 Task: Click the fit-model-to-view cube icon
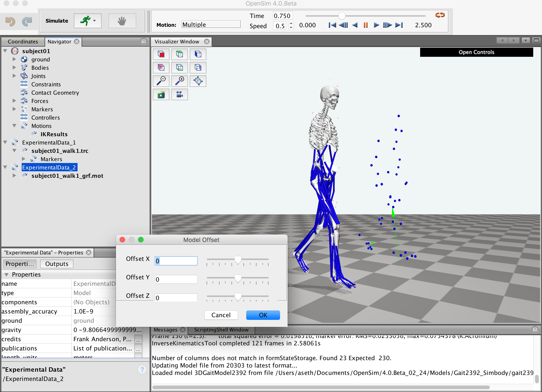click(x=198, y=81)
